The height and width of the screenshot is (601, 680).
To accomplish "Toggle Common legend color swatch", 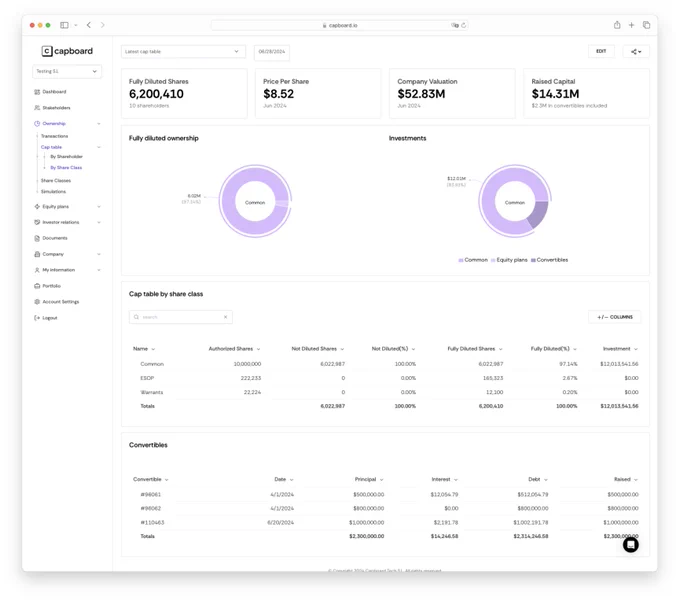I will (x=461, y=260).
